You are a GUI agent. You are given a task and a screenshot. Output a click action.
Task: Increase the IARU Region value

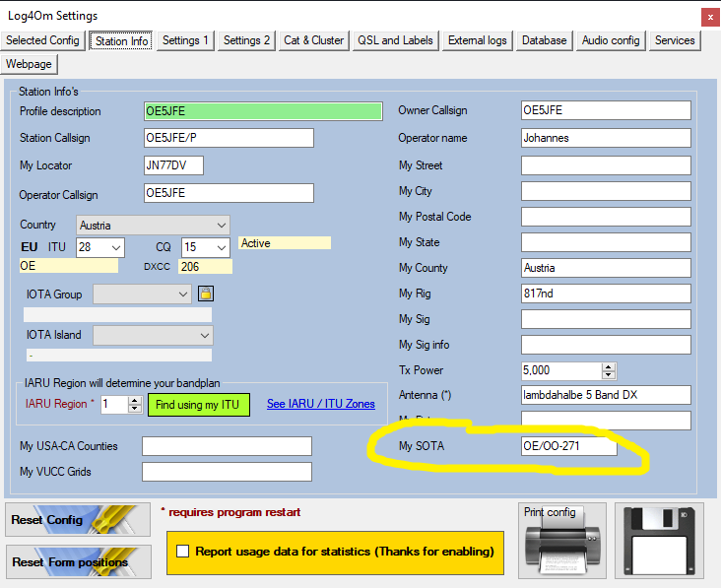pos(134,401)
